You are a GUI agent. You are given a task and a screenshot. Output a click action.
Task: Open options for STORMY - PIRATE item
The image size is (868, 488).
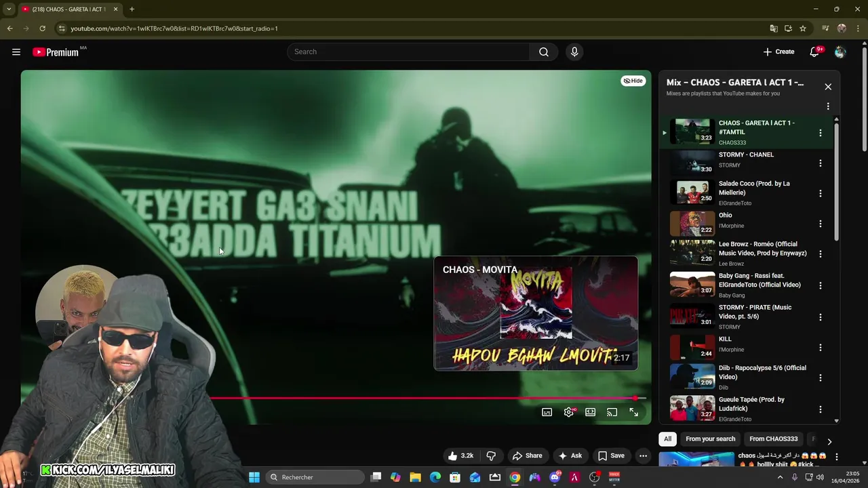tap(821, 317)
